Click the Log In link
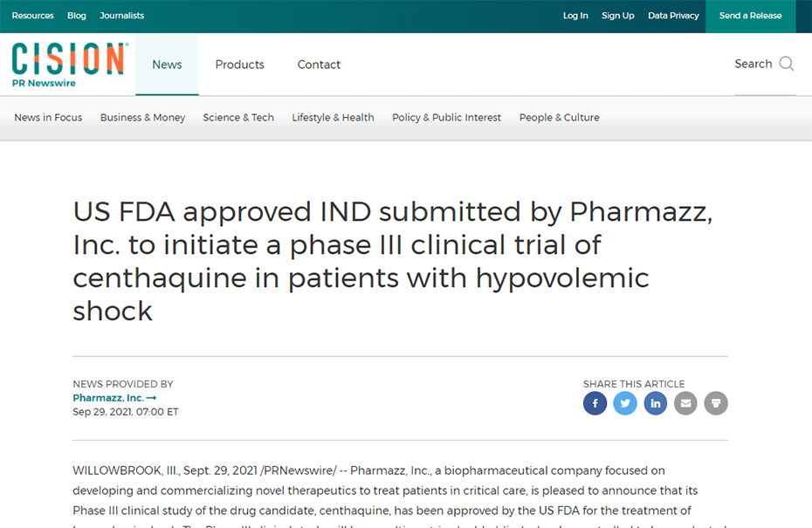Image resolution: width=812 pixels, height=528 pixels. 575,16
